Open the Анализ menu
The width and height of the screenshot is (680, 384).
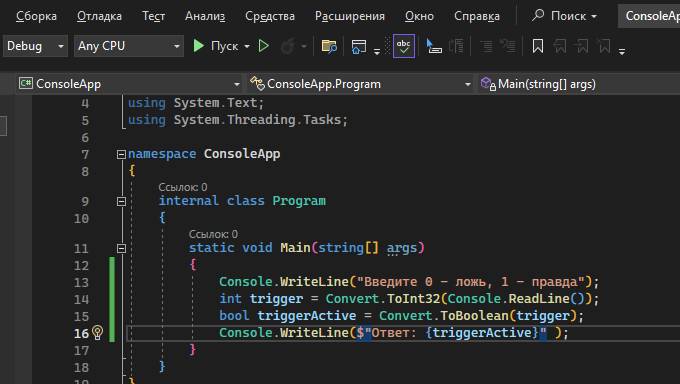point(205,16)
